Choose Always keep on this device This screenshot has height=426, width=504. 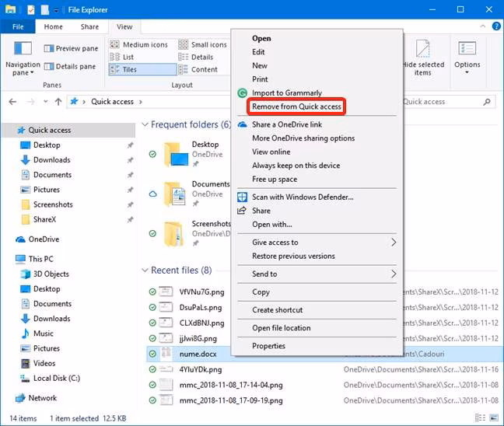point(317,166)
